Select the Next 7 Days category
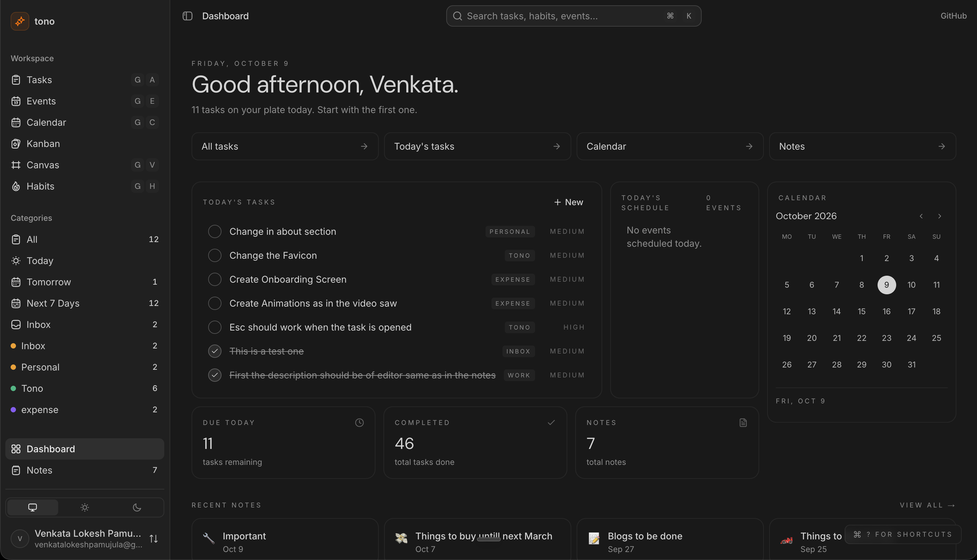The width and height of the screenshot is (977, 560). [x=84, y=304]
